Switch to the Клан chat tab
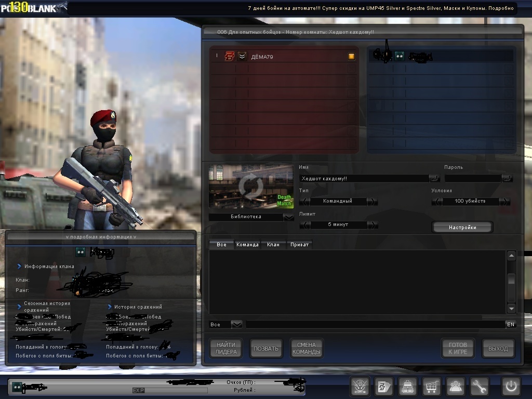 [273, 245]
